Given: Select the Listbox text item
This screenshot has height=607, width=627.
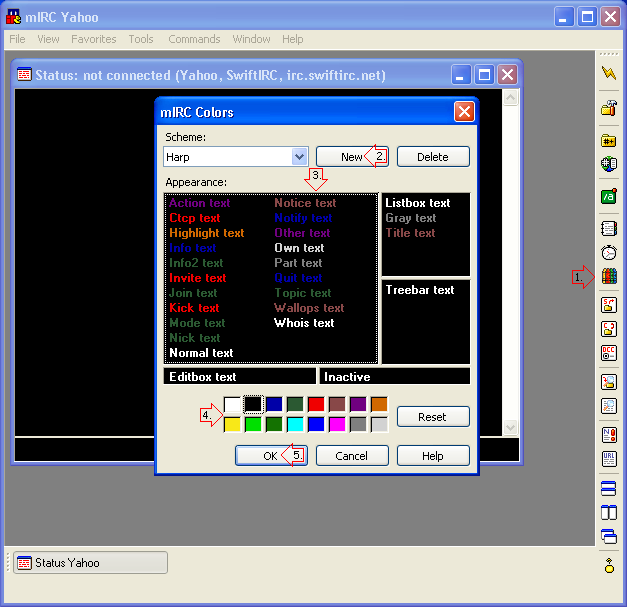Looking at the screenshot, I should pos(418,203).
